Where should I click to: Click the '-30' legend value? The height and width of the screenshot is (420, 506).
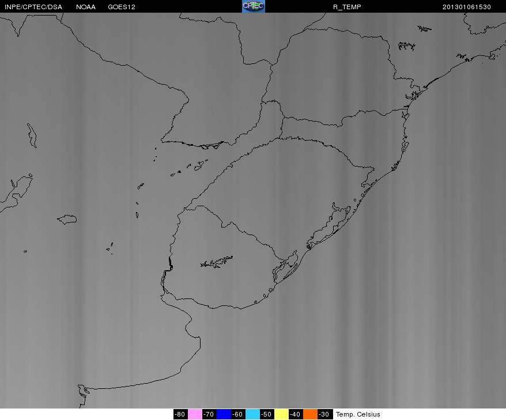click(x=324, y=414)
